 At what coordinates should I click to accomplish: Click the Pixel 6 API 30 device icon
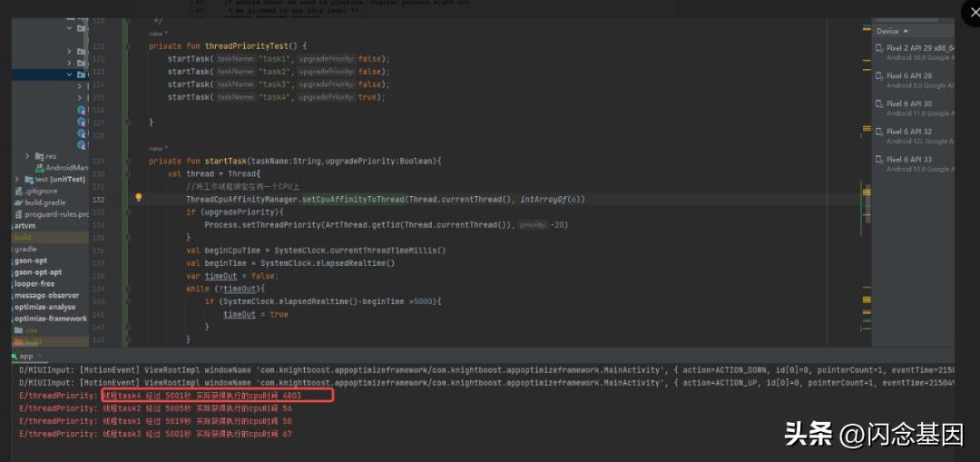click(879, 104)
